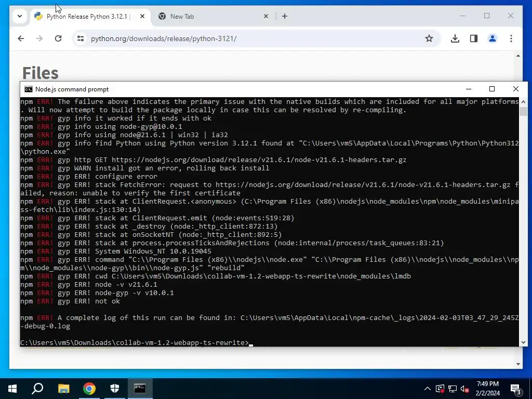Viewport: 532px width, 399px height.
Task: Click Chrome page scrollbar down arrow
Action: (518, 364)
